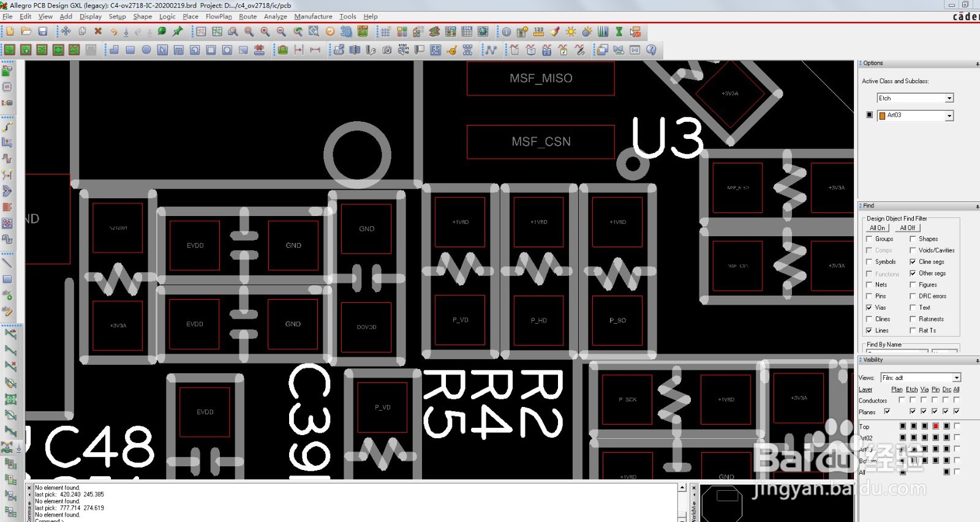Click the Redo arrow icon

(138, 31)
